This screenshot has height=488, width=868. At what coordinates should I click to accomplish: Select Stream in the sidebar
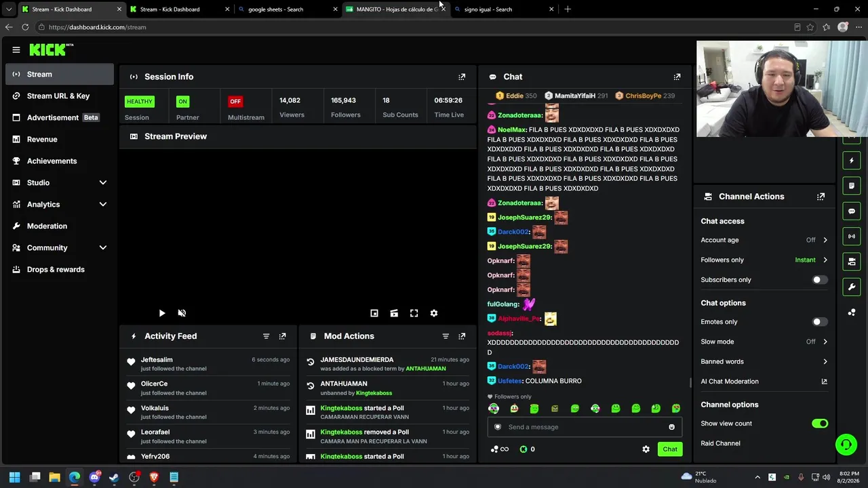pos(60,74)
